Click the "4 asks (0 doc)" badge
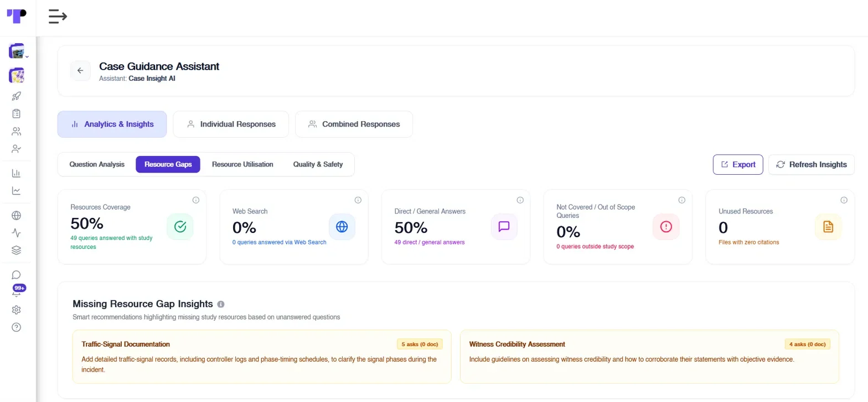The width and height of the screenshot is (868, 402). pyautogui.click(x=808, y=344)
